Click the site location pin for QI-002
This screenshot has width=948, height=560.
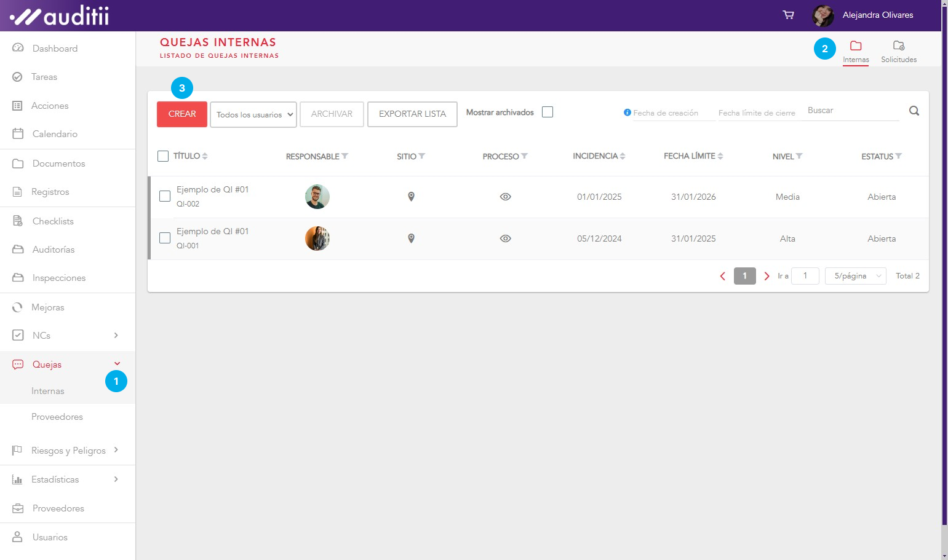point(411,197)
